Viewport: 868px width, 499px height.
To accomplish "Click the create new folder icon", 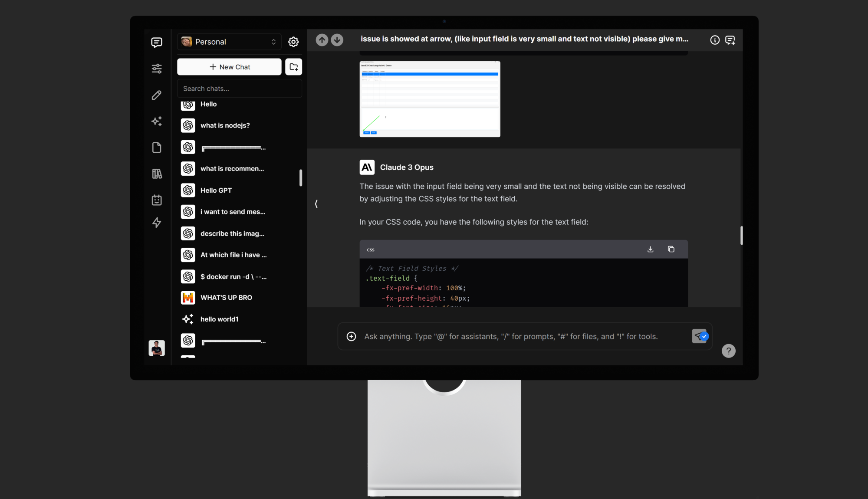I will (293, 67).
